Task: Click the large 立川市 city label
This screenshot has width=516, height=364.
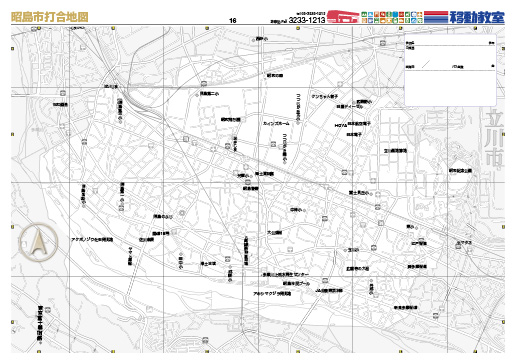Action: tap(494, 139)
